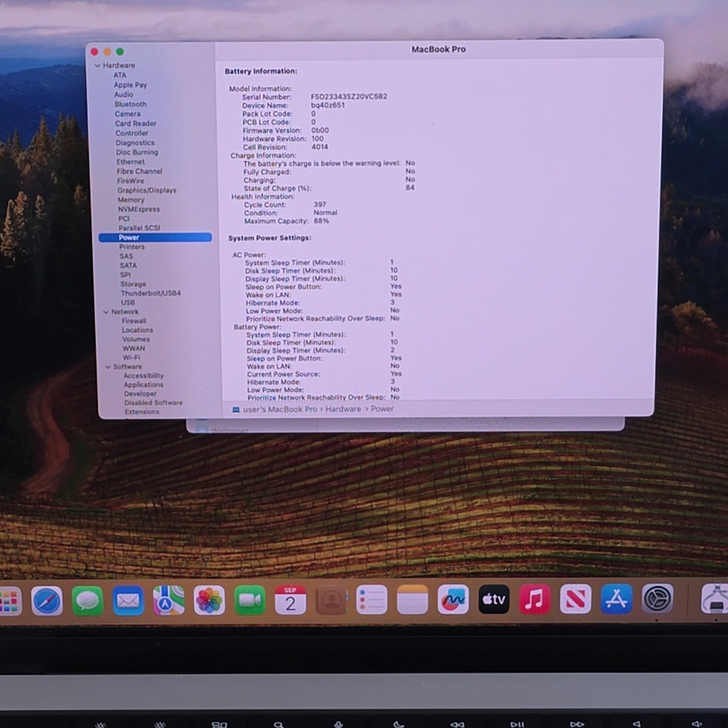This screenshot has height=728, width=728.
Task: Click Hardware in the path bar
Action: pyautogui.click(x=343, y=409)
